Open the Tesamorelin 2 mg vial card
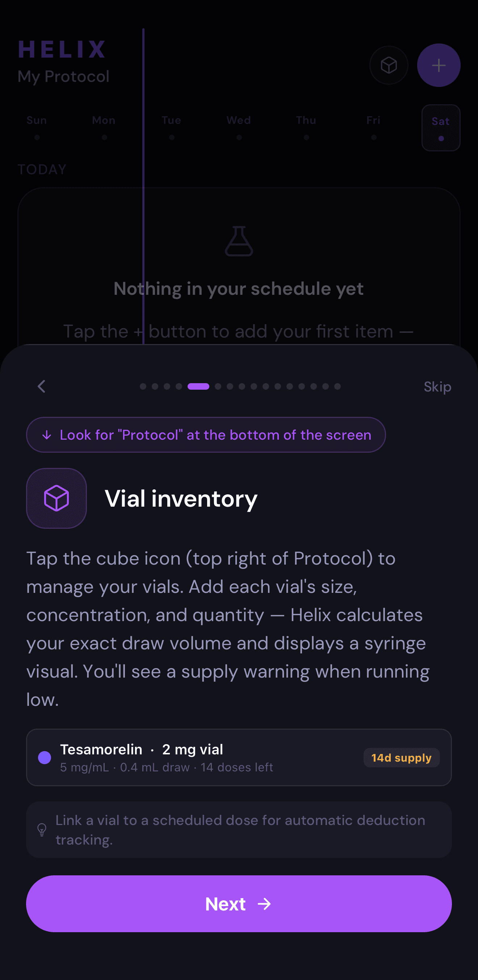Screen dimensions: 478x980 click(x=239, y=758)
